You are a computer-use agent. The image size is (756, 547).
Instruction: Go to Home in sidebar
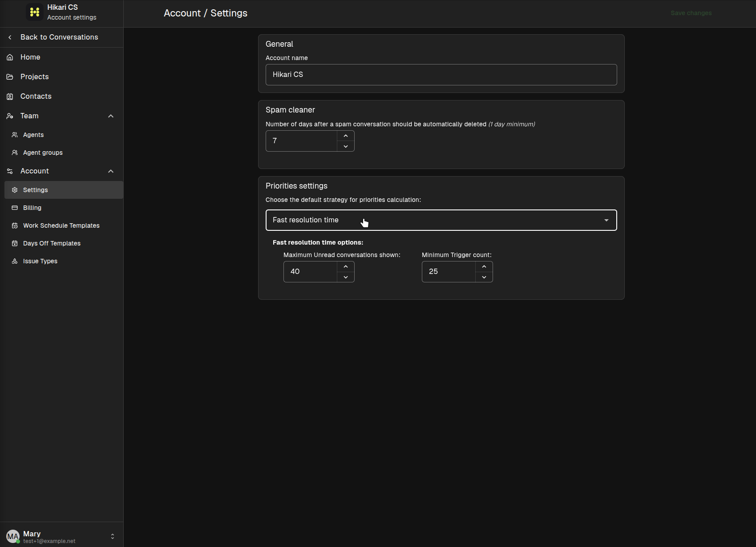(61, 57)
